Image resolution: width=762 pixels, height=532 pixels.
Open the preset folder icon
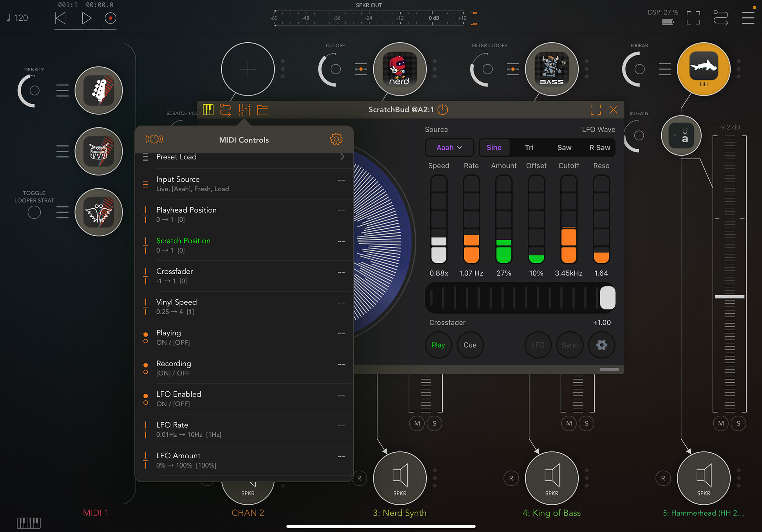(262, 110)
